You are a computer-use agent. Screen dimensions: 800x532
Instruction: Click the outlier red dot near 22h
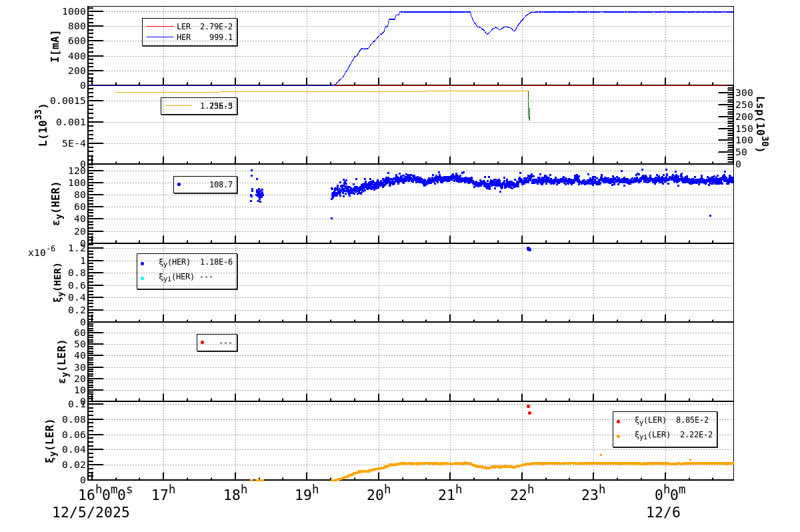528,407
